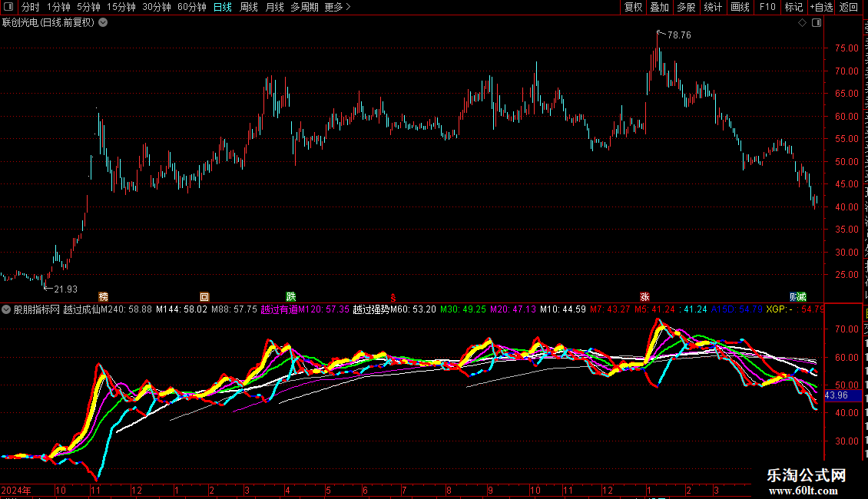Image resolution: width=868 pixels, height=499 pixels.
Task: Select the 1分钟 period tab
Action: click(58, 7)
